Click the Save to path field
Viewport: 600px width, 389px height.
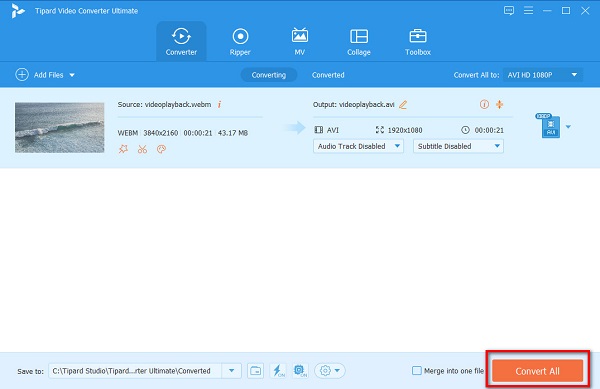click(135, 371)
